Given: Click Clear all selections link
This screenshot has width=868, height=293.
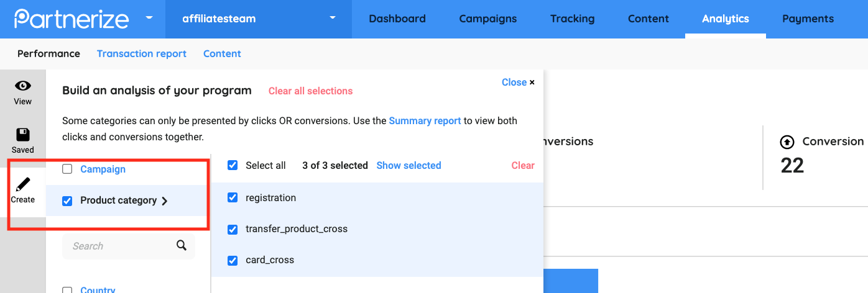Looking at the screenshot, I should coord(310,91).
